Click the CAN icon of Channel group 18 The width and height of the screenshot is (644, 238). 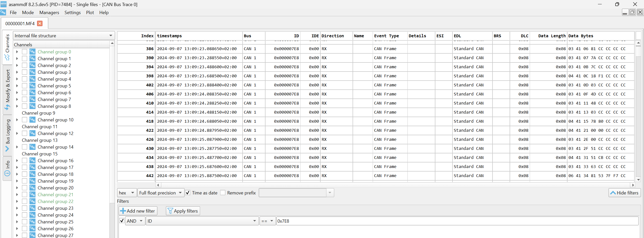coord(32,174)
